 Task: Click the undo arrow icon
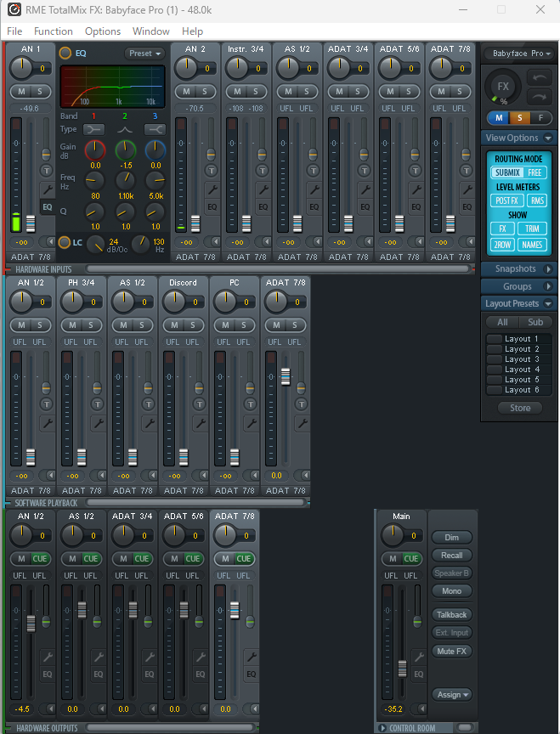coord(540,77)
